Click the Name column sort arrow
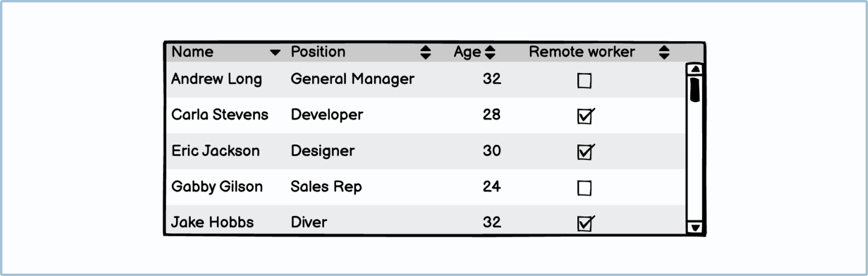The width and height of the screenshot is (868, 276). (x=275, y=53)
